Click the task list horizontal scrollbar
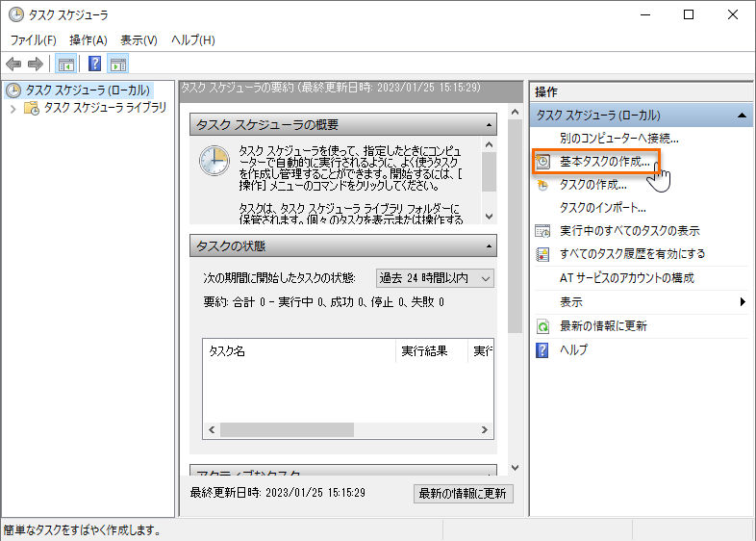 coord(346,429)
